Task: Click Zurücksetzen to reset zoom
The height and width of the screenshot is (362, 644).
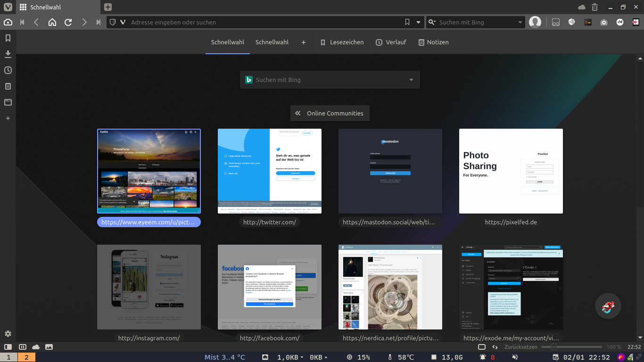Action: [520, 347]
